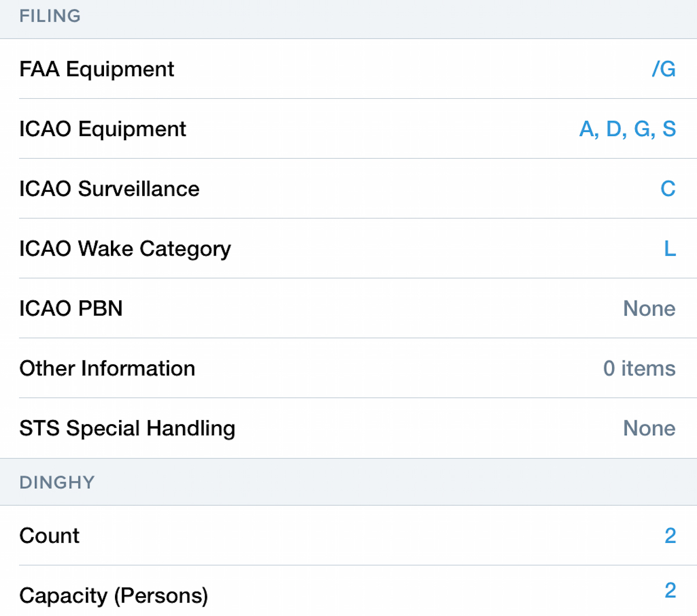Screen dimensions: 697x616
Task: Edit the A, D, G, S equipment codes
Action: pos(627,129)
